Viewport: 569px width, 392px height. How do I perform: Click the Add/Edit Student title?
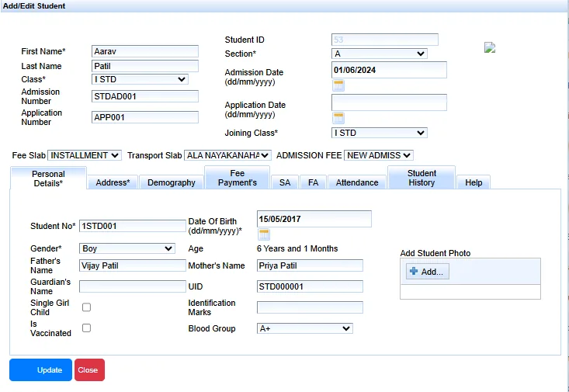pyautogui.click(x=34, y=5)
